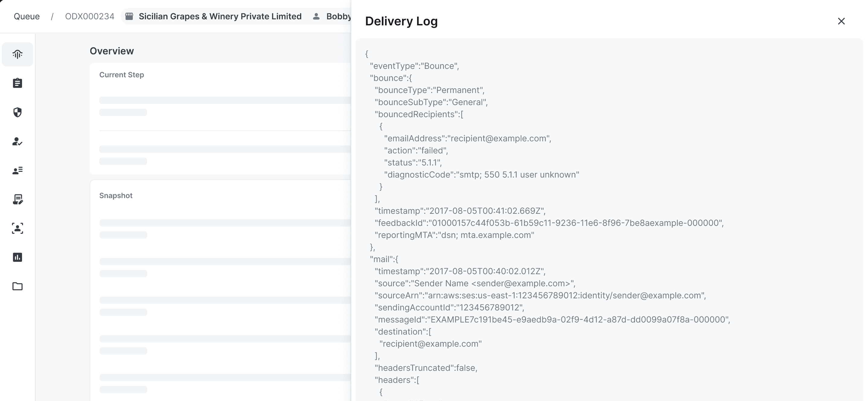Click Sicilian Grapes & Winery company chip
The width and height of the screenshot is (868, 401).
pyautogui.click(x=220, y=16)
